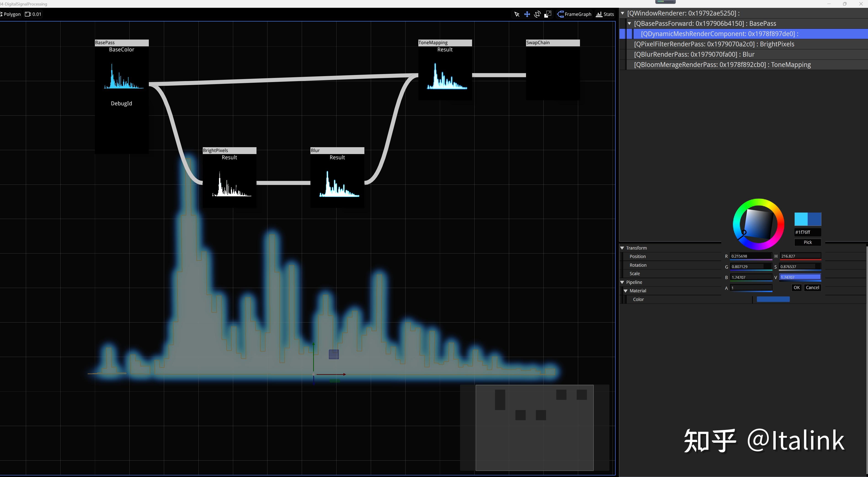Select the QBlurRenderPass Blur item

(x=694, y=54)
